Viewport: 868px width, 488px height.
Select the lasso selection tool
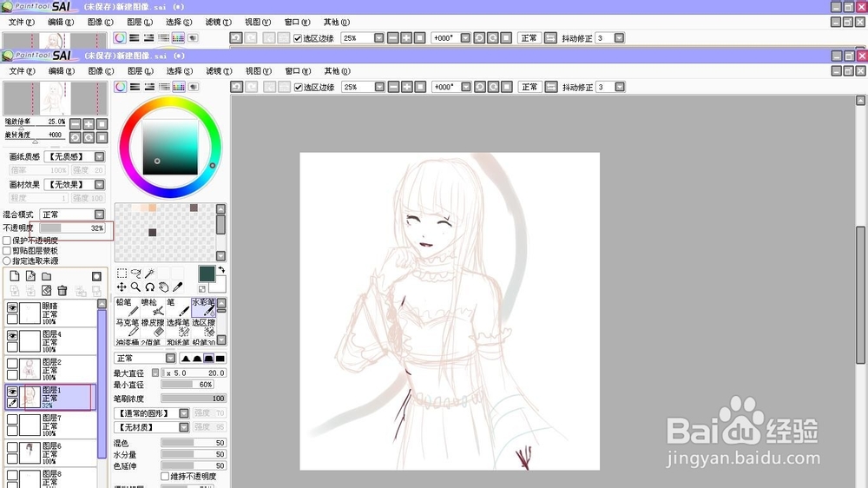135,273
